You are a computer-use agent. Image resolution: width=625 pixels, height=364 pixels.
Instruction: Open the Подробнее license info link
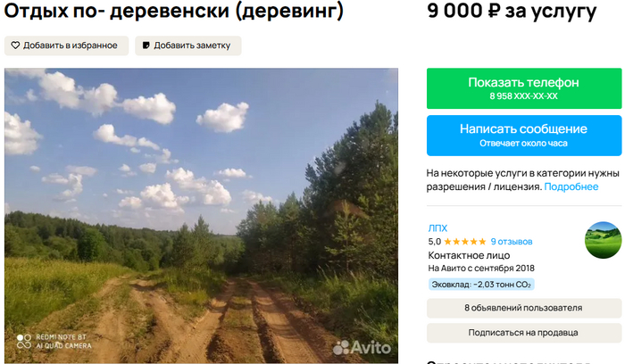pyautogui.click(x=571, y=186)
